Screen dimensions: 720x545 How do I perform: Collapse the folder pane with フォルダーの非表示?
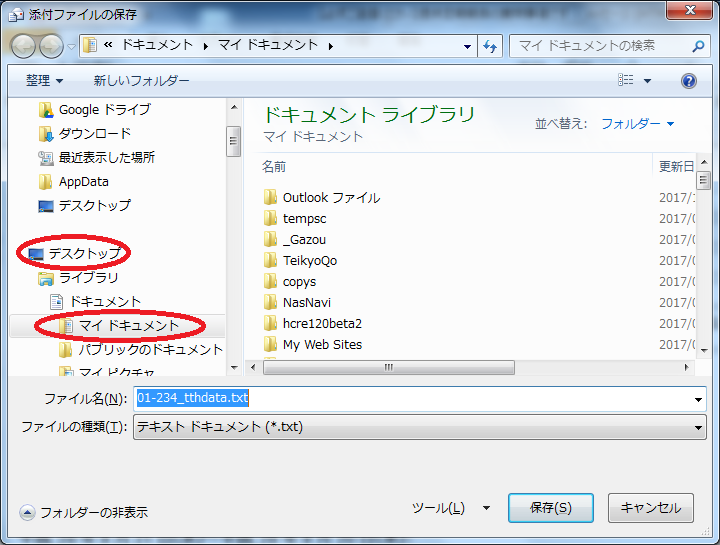tap(84, 512)
